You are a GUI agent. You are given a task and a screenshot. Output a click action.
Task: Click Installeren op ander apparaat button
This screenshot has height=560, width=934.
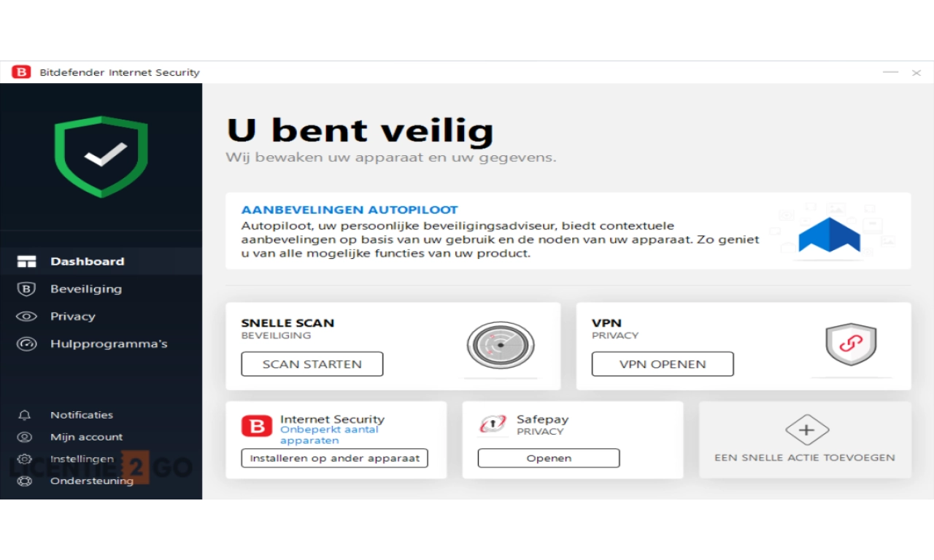(x=334, y=458)
